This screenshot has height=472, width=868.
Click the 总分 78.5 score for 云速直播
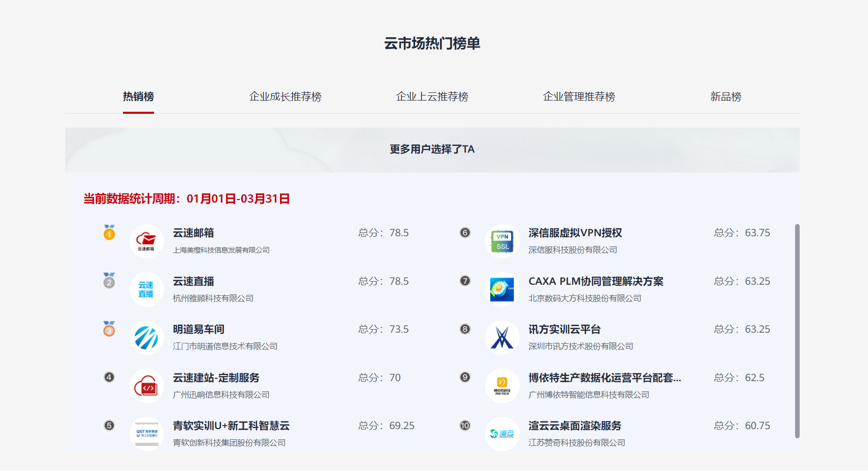tap(384, 281)
